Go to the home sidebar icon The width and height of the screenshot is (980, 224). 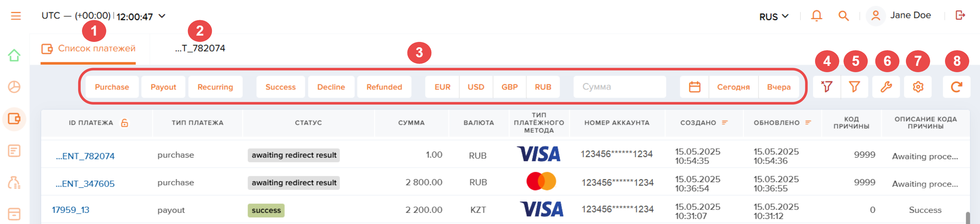pos(15,55)
